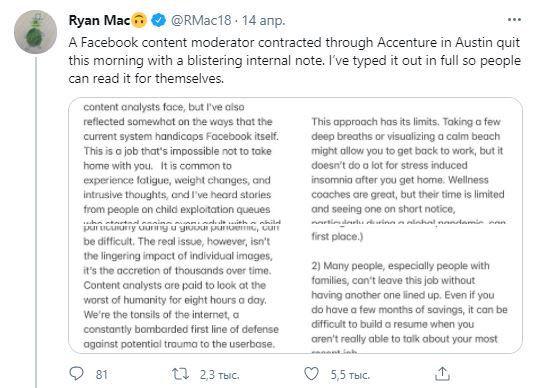The image size is (537, 388).
Task: Open image starting "content analysts face"
Action: coord(182,161)
